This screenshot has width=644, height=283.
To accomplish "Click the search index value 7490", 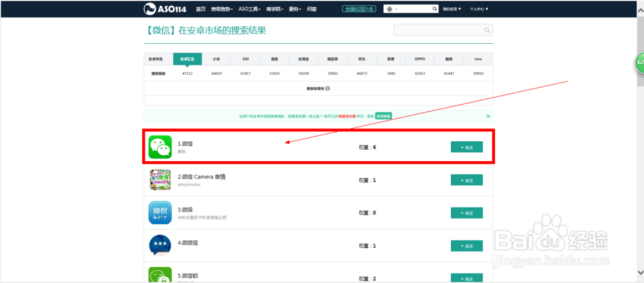I will point(391,73).
